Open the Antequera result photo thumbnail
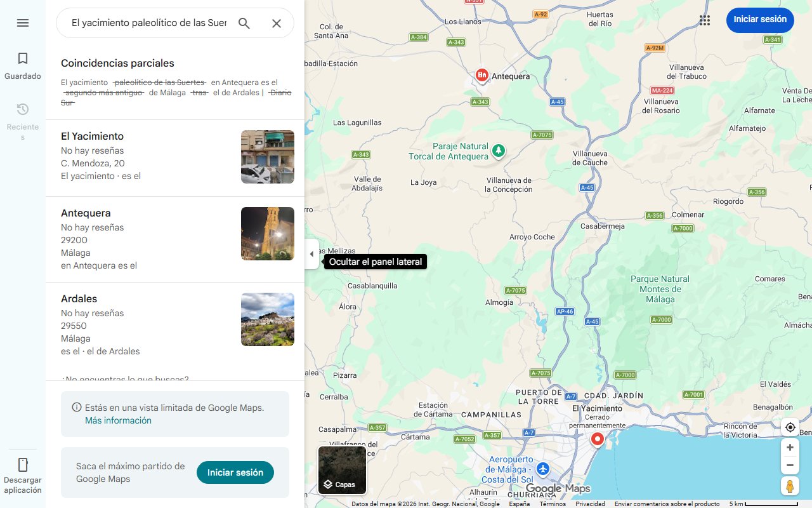 (267, 233)
